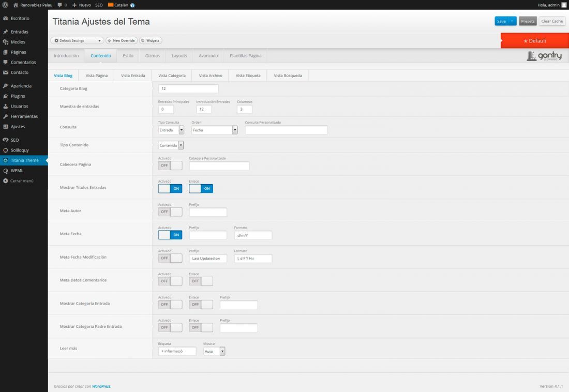Viewport: 569px width, 392px height.
Task: Enable Mostrar Categoría Entrada Activado switch
Action: coord(170,305)
